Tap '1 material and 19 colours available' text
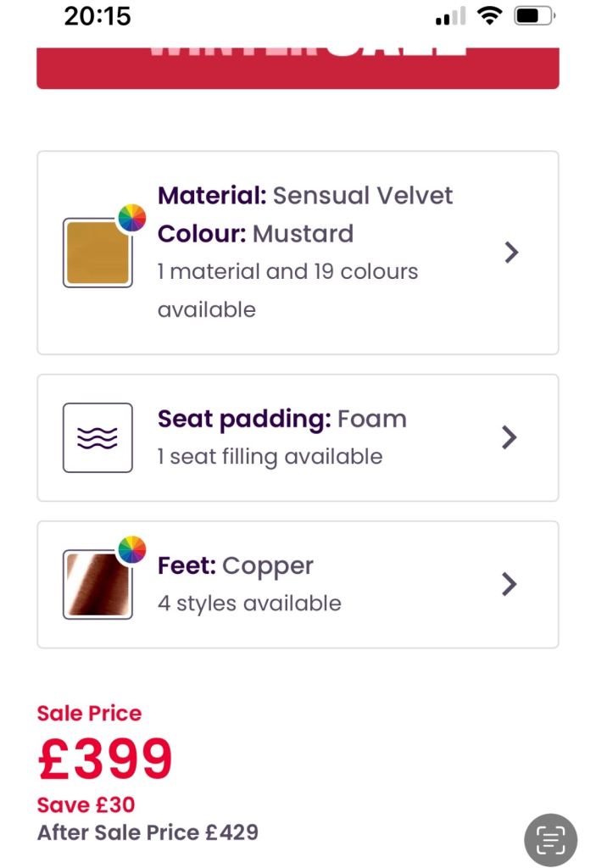The width and height of the screenshot is (596, 868). 287,290
